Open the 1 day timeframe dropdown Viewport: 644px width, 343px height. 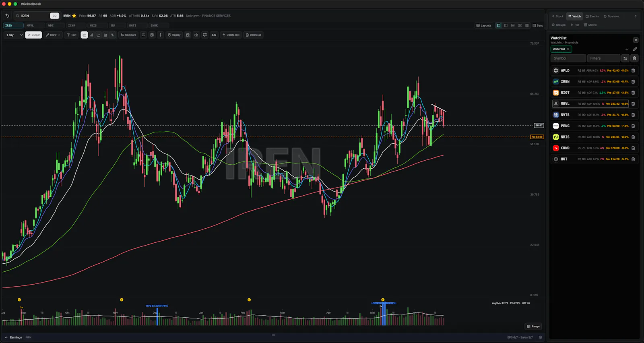(14, 35)
